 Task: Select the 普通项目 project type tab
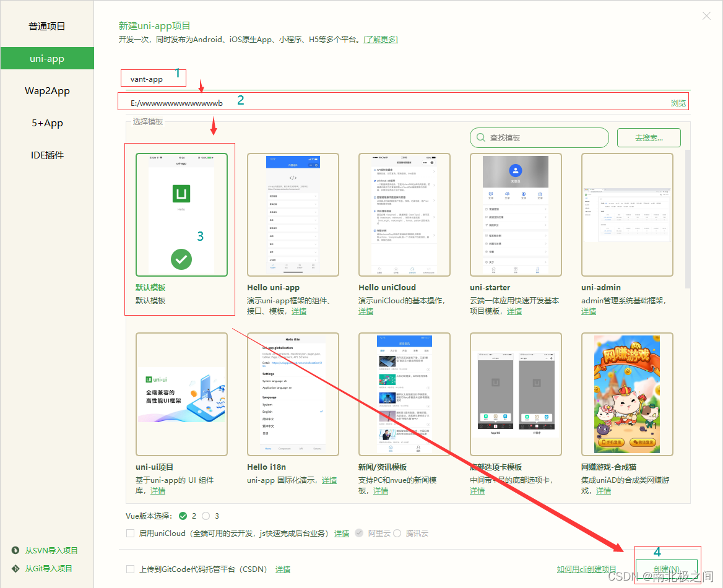pos(47,26)
